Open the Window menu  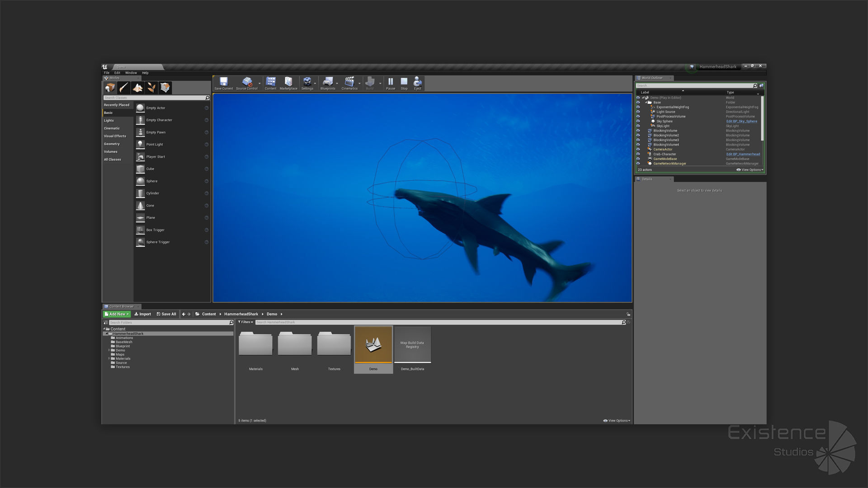[x=131, y=73]
